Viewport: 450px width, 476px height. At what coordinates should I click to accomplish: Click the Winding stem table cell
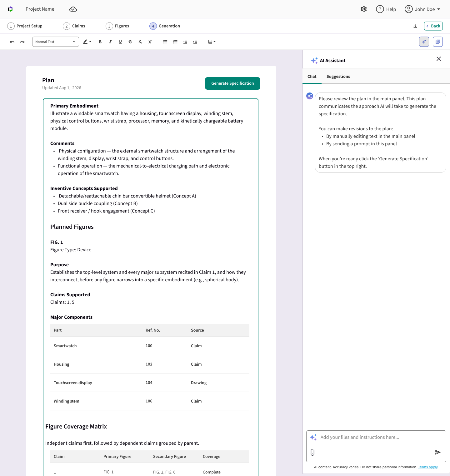pyautogui.click(x=67, y=401)
